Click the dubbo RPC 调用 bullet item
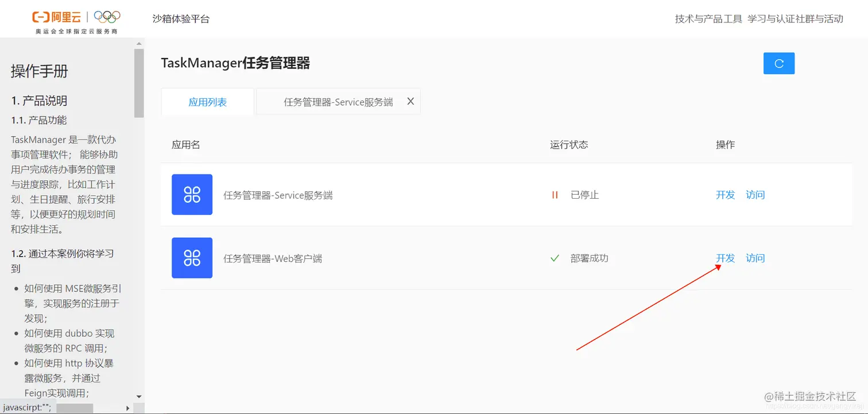868x414 pixels. [69, 341]
